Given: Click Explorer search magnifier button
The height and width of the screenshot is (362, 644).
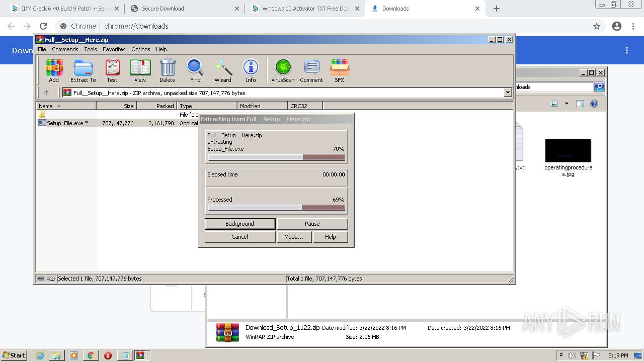Looking at the screenshot, I should click(x=599, y=87).
